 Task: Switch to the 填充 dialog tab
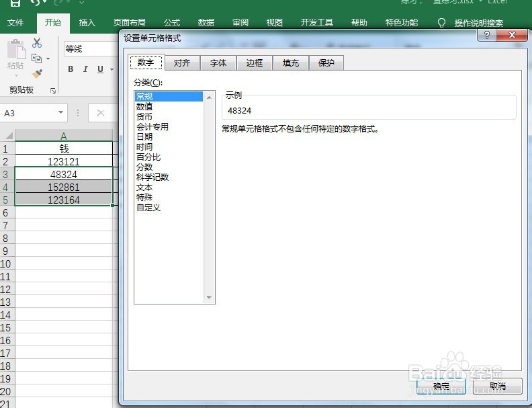coord(291,63)
